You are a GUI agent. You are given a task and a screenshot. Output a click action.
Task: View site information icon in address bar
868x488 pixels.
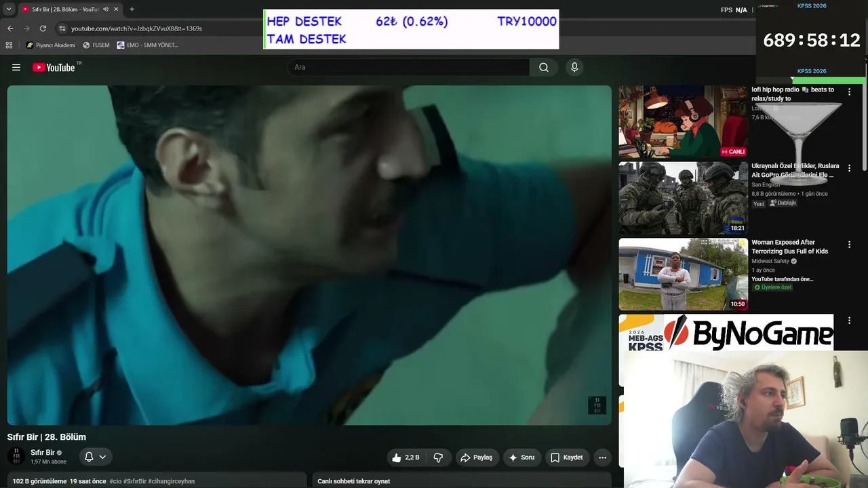(62, 28)
